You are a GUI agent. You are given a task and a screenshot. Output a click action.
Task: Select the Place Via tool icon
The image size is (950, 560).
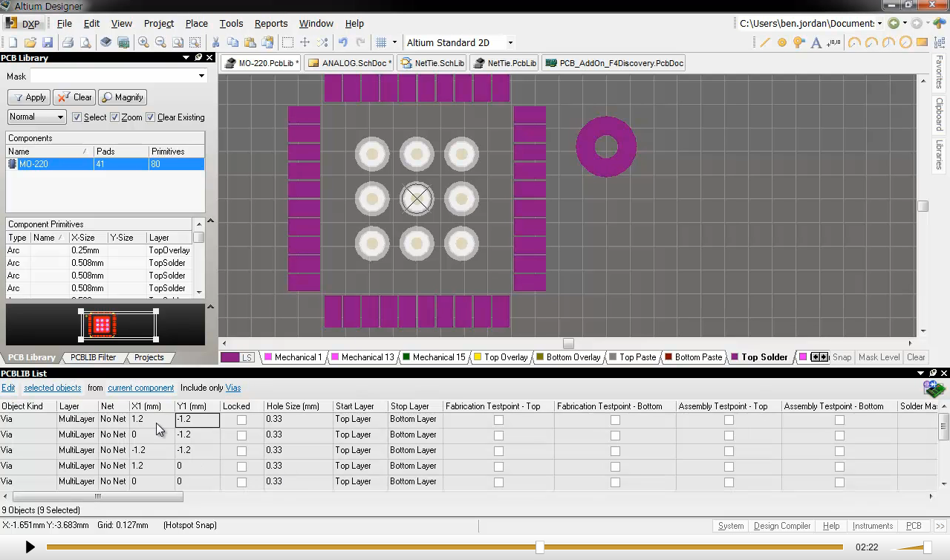pyautogui.click(x=799, y=42)
